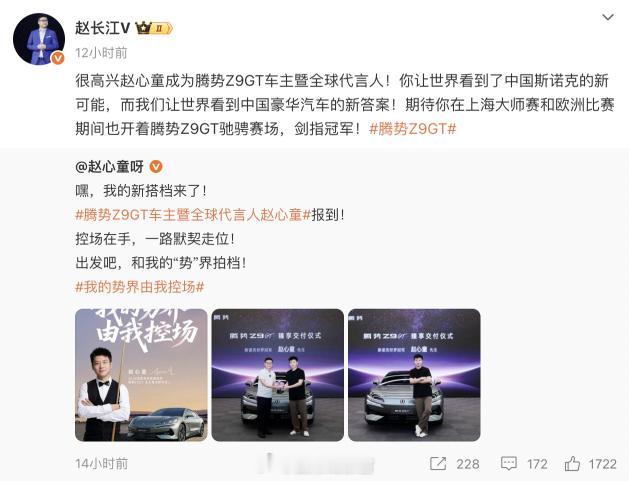This screenshot has height=481, width=629.
Task: Open the post options chevron menu
Action: pyautogui.click(x=608, y=17)
